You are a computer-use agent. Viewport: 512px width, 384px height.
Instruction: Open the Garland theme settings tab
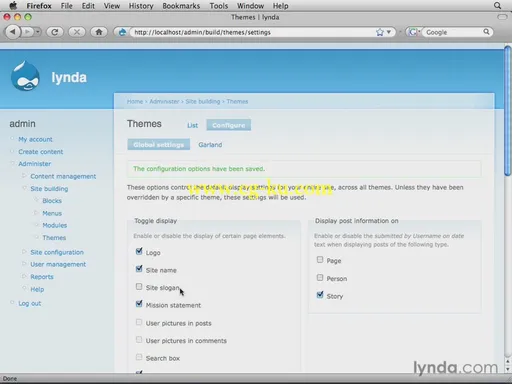point(210,145)
